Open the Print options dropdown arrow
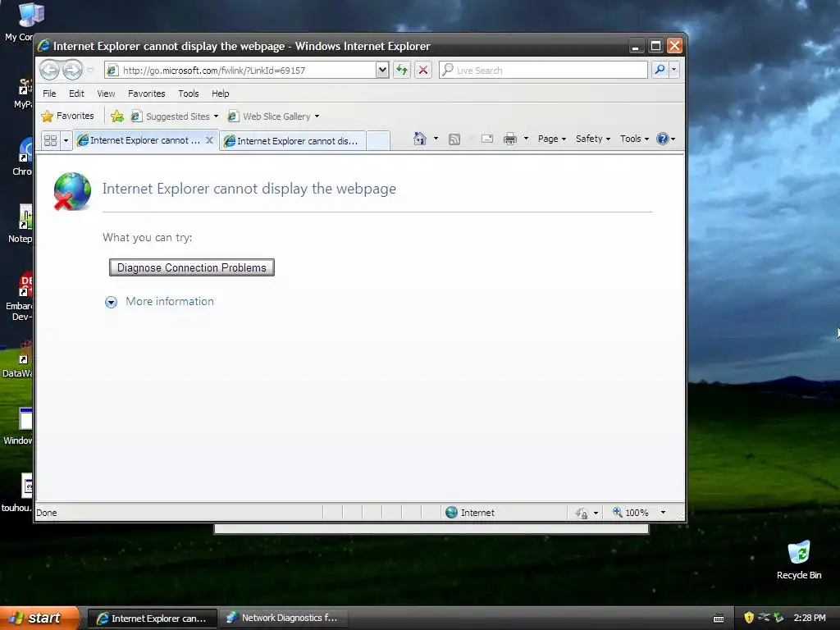Image resolution: width=840 pixels, height=630 pixels. pos(526,139)
